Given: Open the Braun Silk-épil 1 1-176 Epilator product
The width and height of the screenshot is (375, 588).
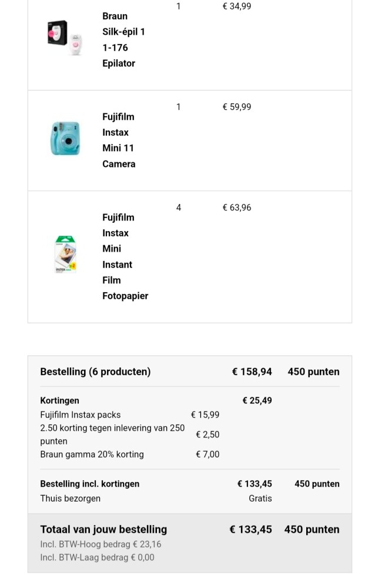Looking at the screenshot, I should click(123, 40).
